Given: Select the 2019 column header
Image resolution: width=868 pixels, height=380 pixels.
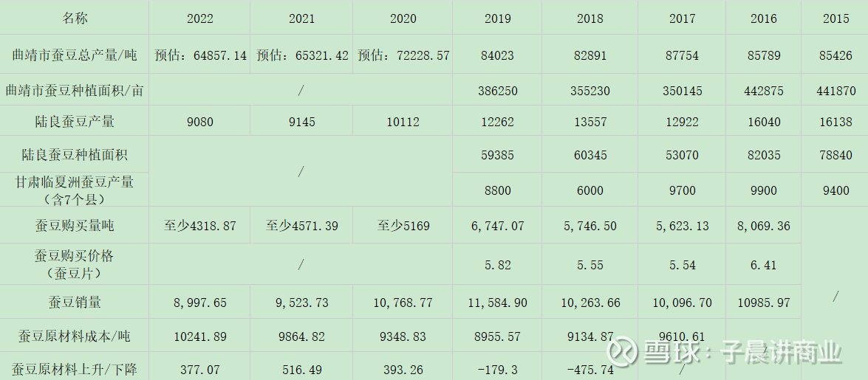Looking at the screenshot, I should click(x=497, y=18).
